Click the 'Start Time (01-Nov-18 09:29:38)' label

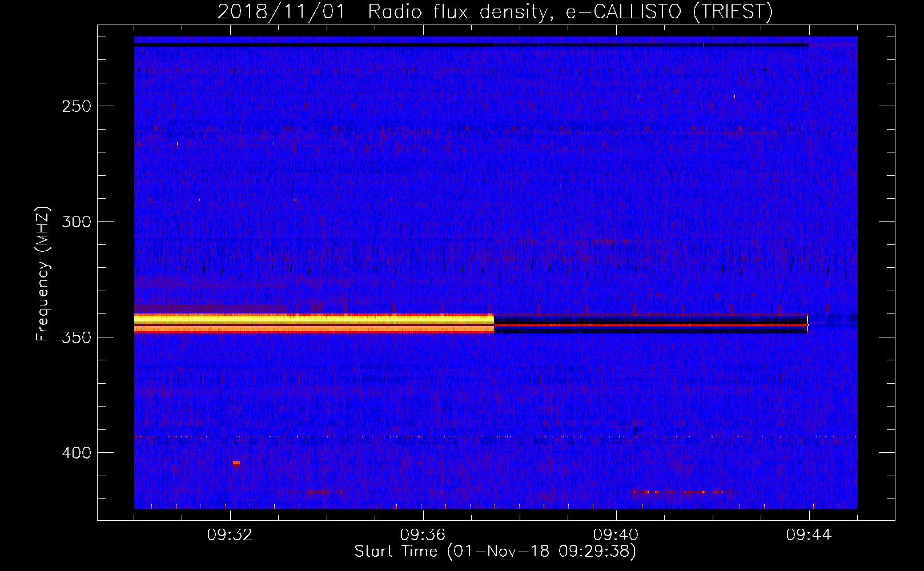point(495,552)
